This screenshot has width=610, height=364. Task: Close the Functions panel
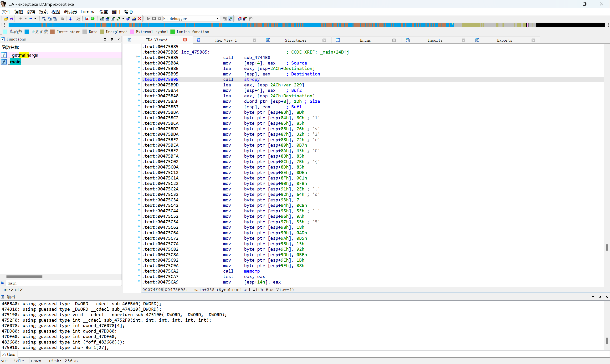[119, 39]
